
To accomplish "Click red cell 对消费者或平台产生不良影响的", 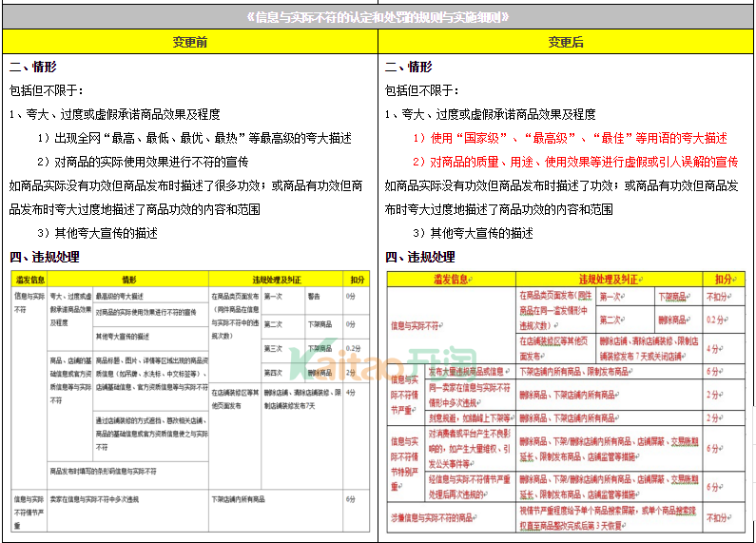I will (470, 449).
